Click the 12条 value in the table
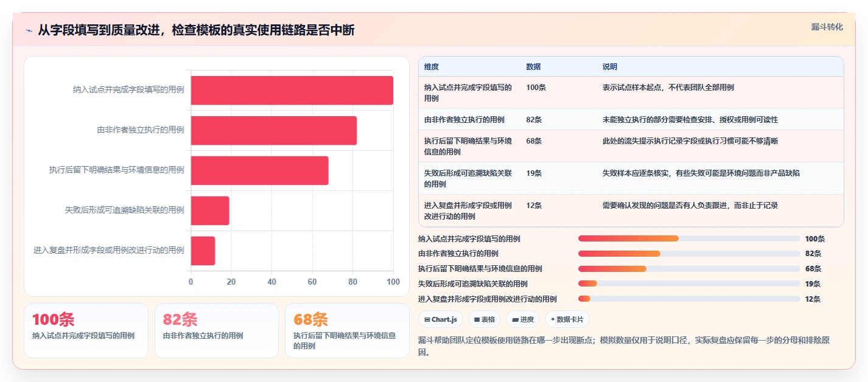Screen dimensions: 868x382 point(534,206)
